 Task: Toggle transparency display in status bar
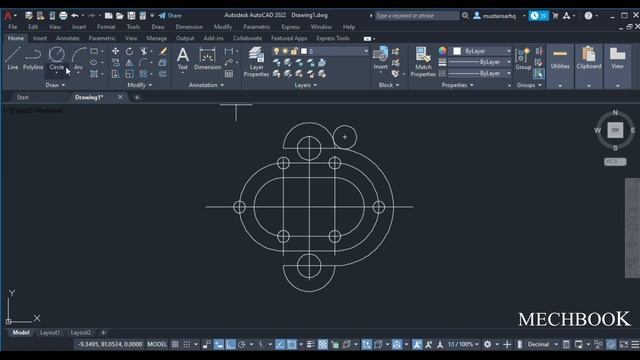click(x=323, y=344)
